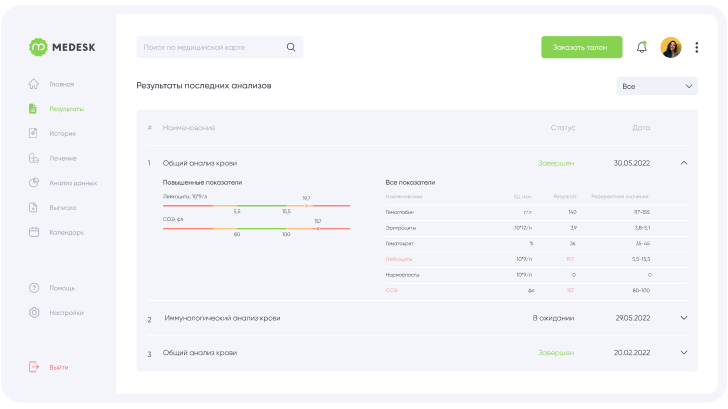Collapse the first Общий анализ крови row
The image size is (728, 409).
pyautogui.click(x=684, y=163)
